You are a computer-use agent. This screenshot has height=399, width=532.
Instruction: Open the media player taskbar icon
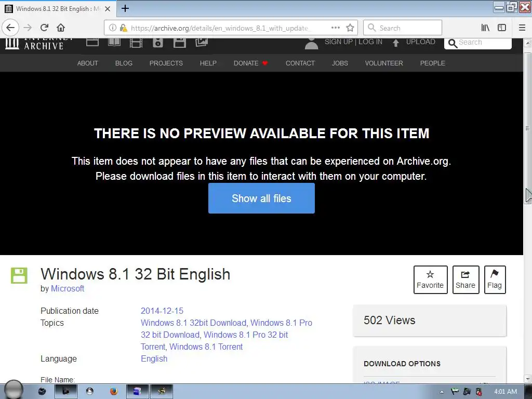point(89,392)
